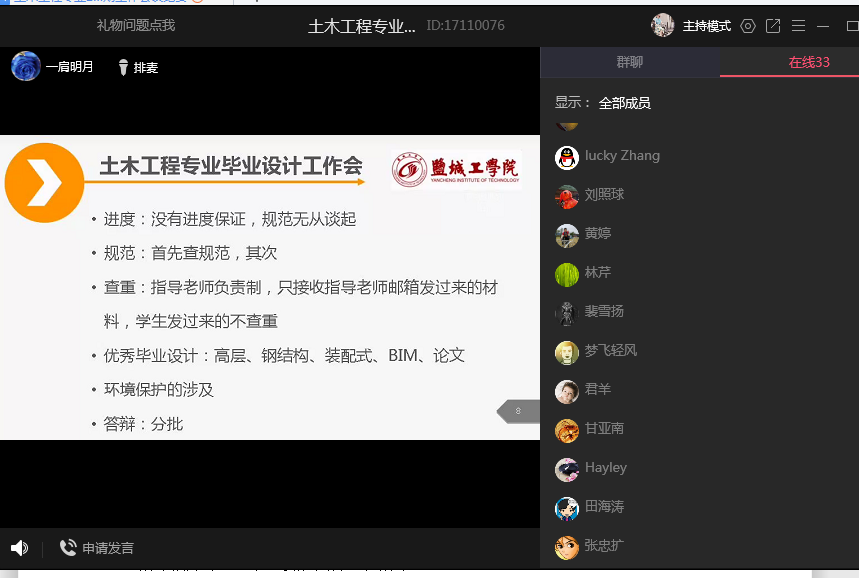Image resolution: width=859 pixels, height=578 pixels.
Task: Open the hexagon settings icon
Action: tap(748, 26)
